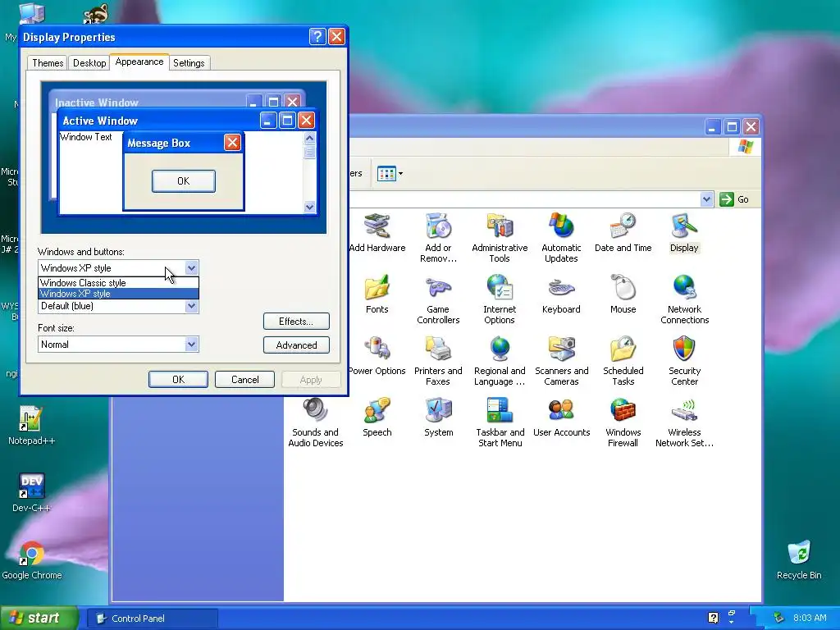Open Add or Remove Programs icon
The width and height of the screenshot is (840, 630).
click(438, 237)
